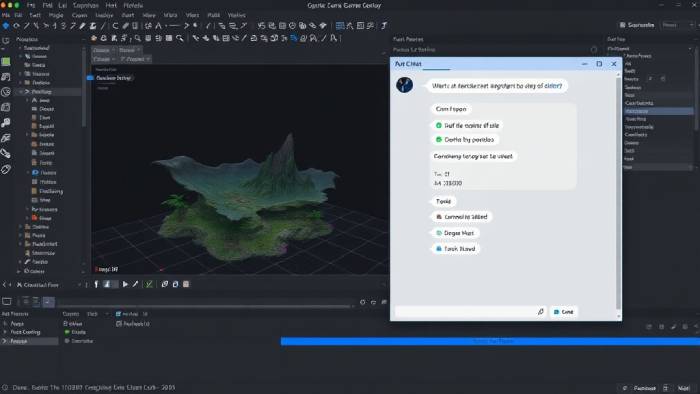This screenshot has height=394, width=700.
Task: Click the labeled button at top right of toolbar
Action: [x=637, y=25]
